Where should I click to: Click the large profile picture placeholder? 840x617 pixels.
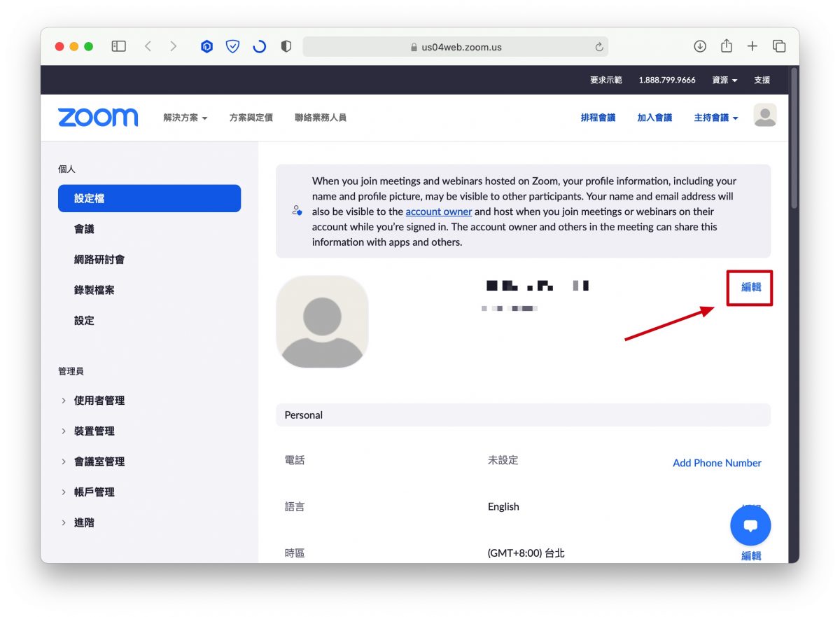(322, 321)
